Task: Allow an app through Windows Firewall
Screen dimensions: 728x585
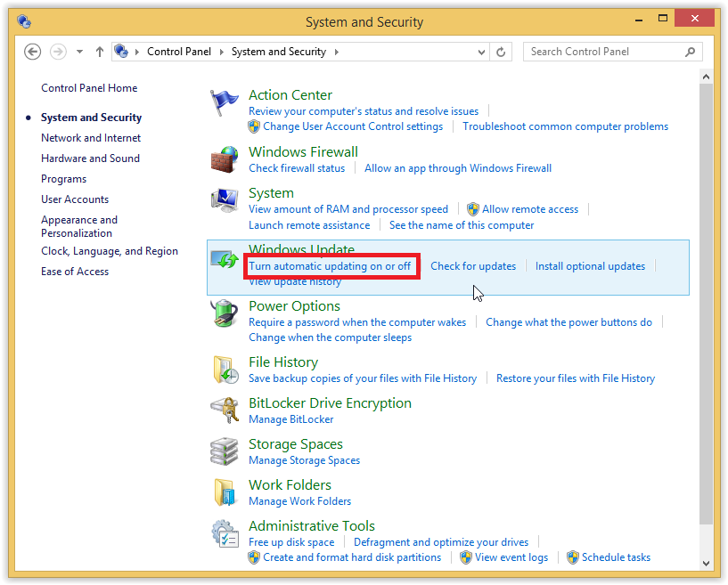Action: [x=458, y=168]
